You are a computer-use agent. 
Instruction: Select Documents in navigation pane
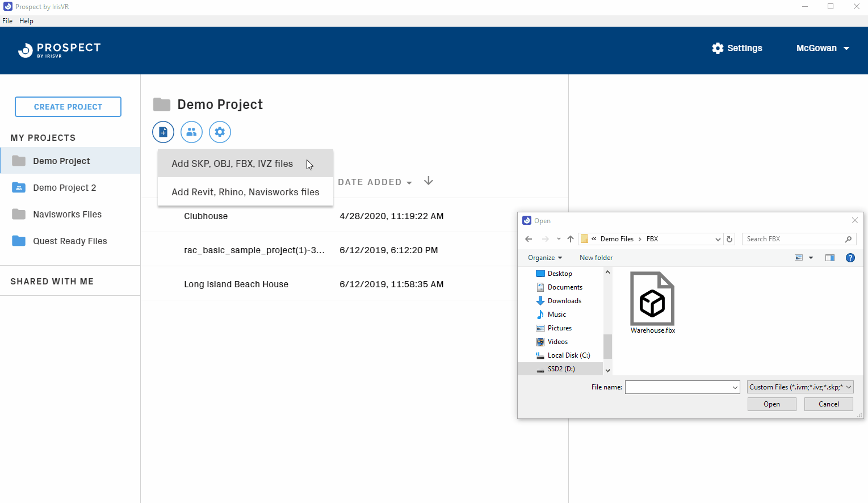tap(560, 287)
